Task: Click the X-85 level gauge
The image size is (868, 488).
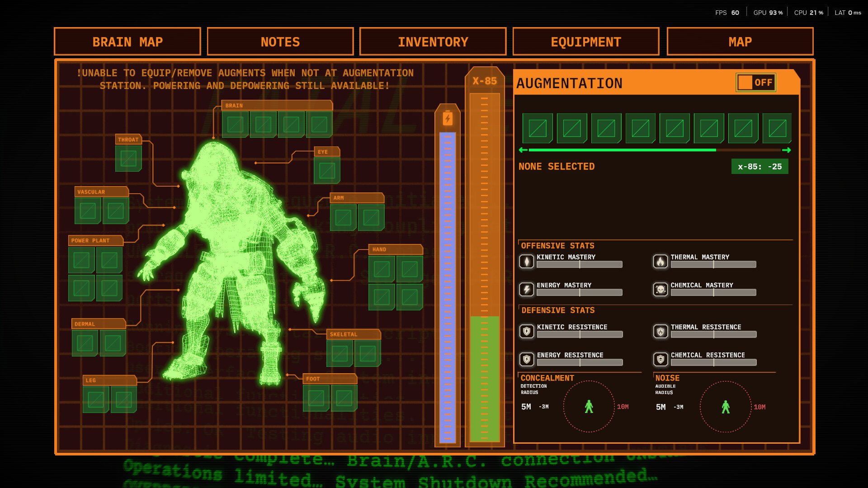Action: pyautogui.click(x=485, y=267)
